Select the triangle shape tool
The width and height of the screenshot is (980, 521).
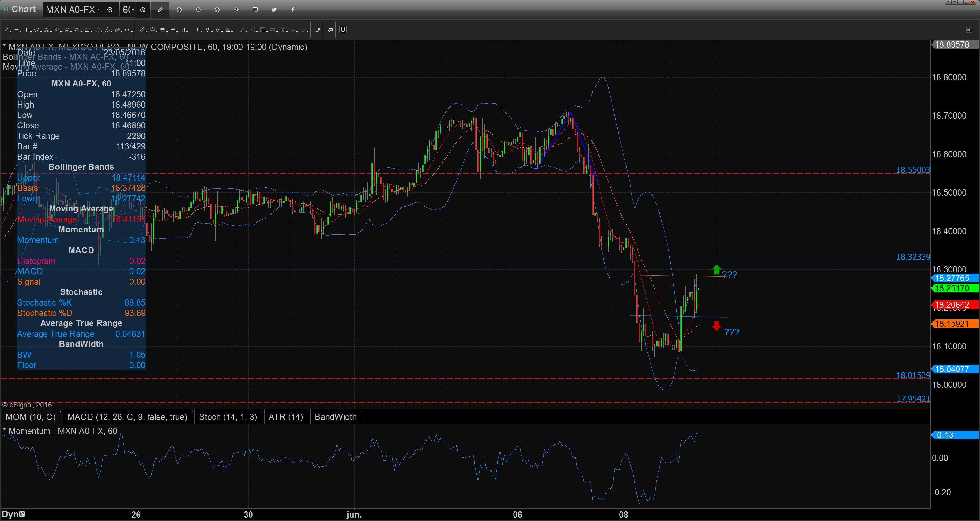click(108, 30)
